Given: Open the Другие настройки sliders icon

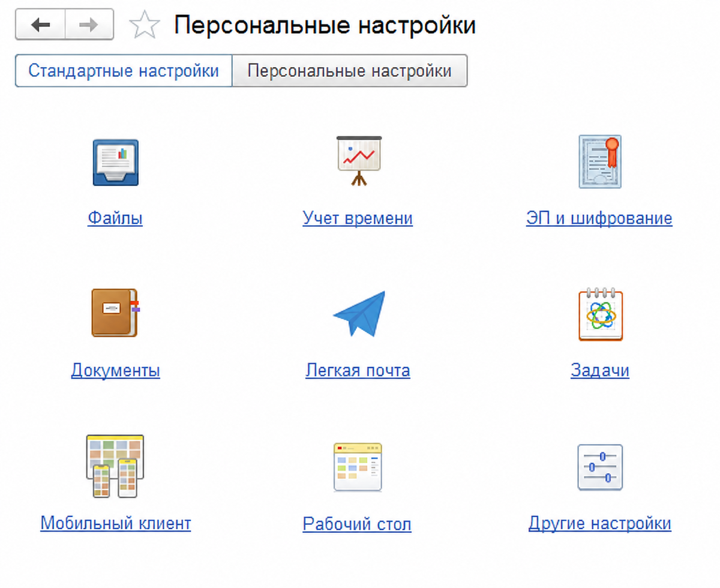Looking at the screenshot, I should 600,467.
